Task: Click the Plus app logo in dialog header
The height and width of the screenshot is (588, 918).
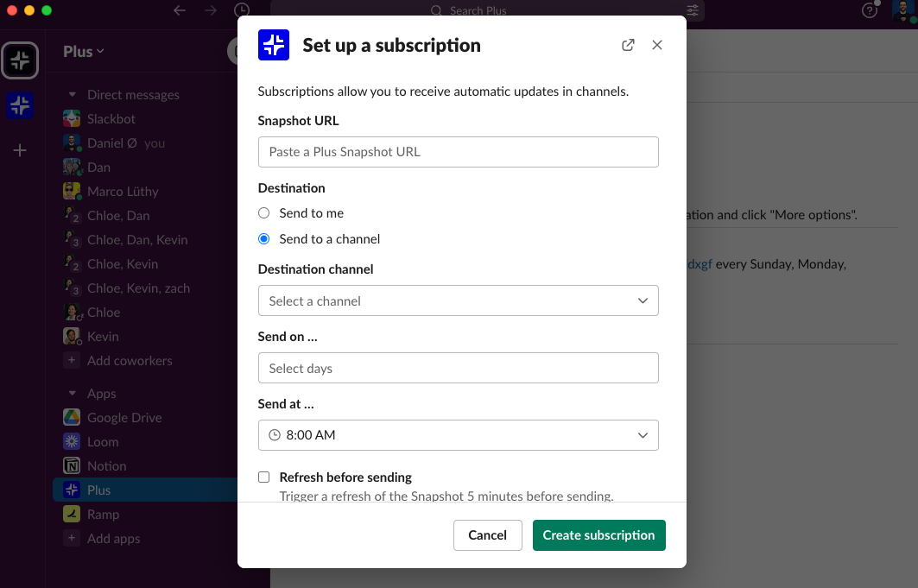Action: coord(274,45)
